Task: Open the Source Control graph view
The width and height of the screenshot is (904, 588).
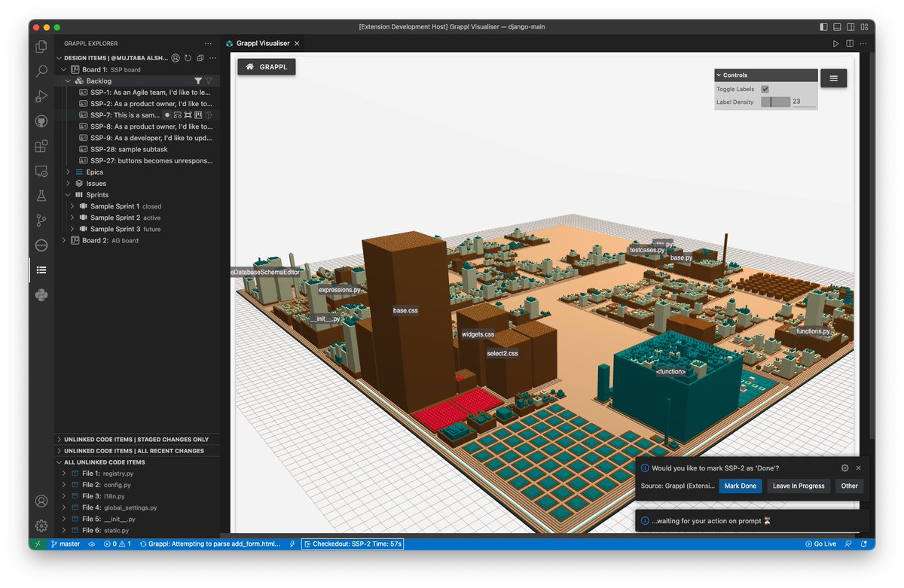Action: pos(41,221)
